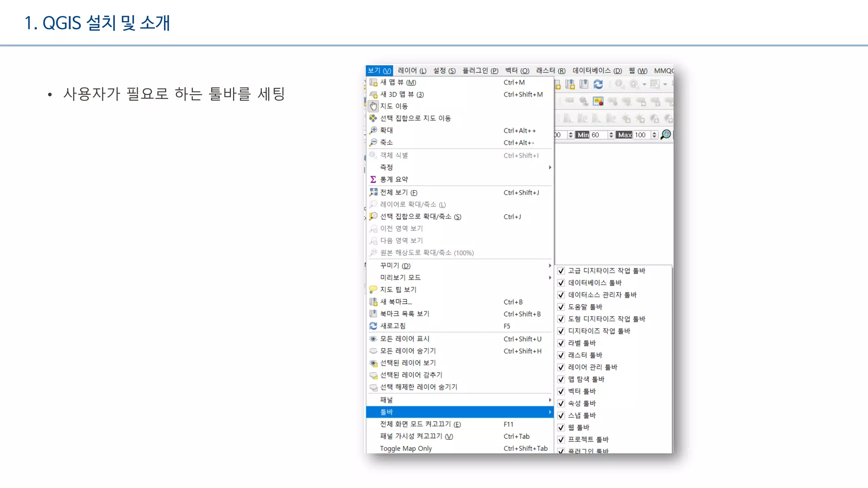Open the 벡터 menu
868x488 pixels.
click(517, 70)
